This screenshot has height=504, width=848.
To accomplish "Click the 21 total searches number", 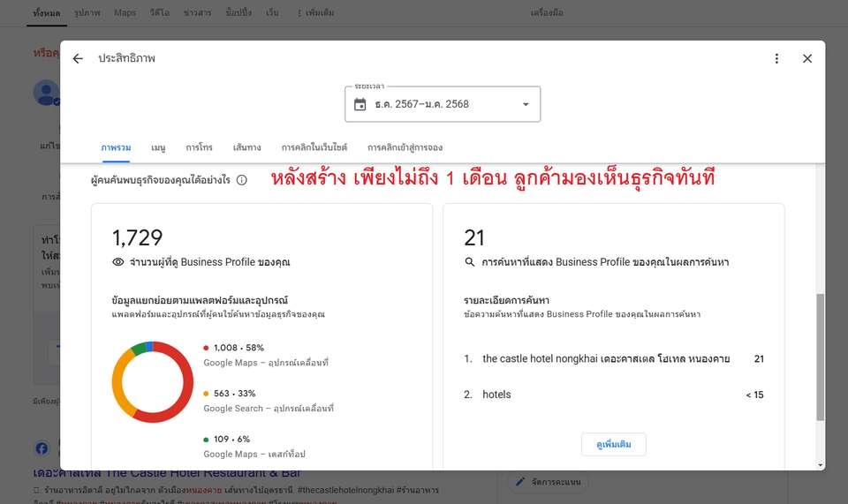I will pyautogui.click(x=474, y=237).
